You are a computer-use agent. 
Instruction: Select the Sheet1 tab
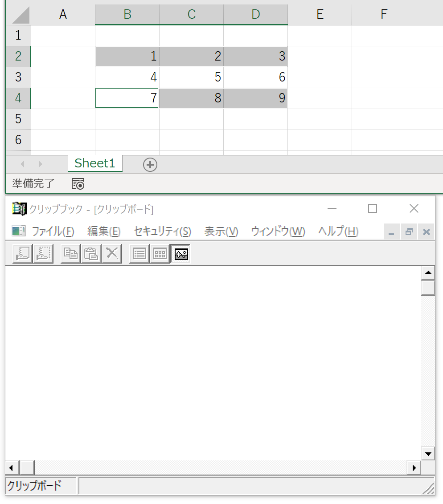[95, 163]
